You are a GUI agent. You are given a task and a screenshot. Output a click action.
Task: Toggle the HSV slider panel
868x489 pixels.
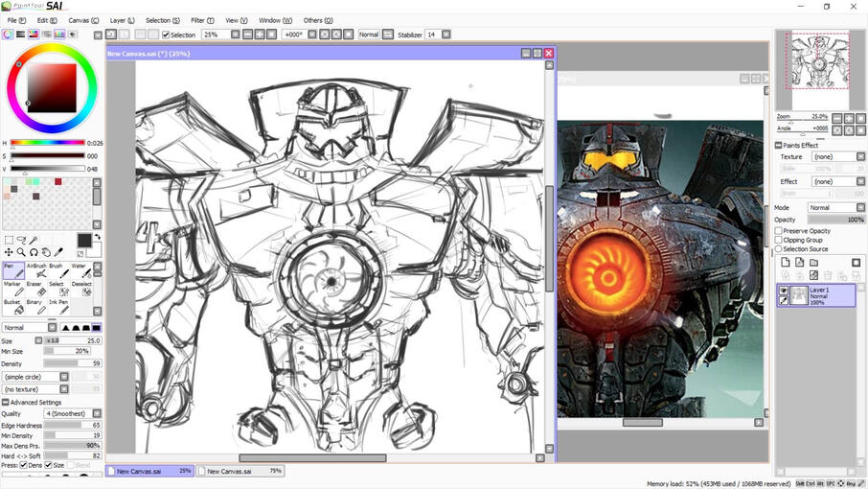pos(34,35)
